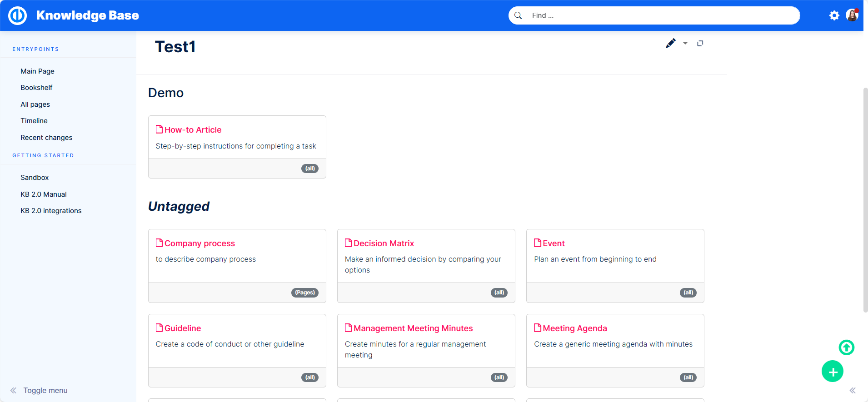Open the Main Page entry
The width and height of the screenshot is (868, 402).
tap(37, 71)
